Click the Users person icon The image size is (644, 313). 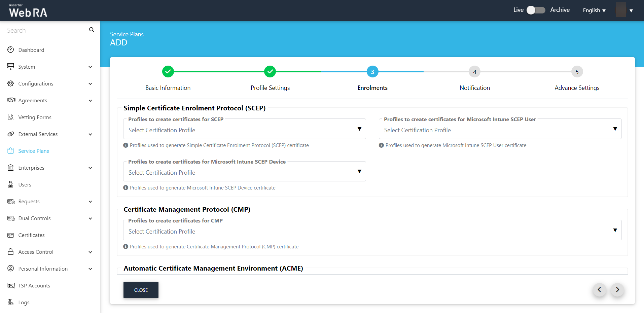click(11, 184)
